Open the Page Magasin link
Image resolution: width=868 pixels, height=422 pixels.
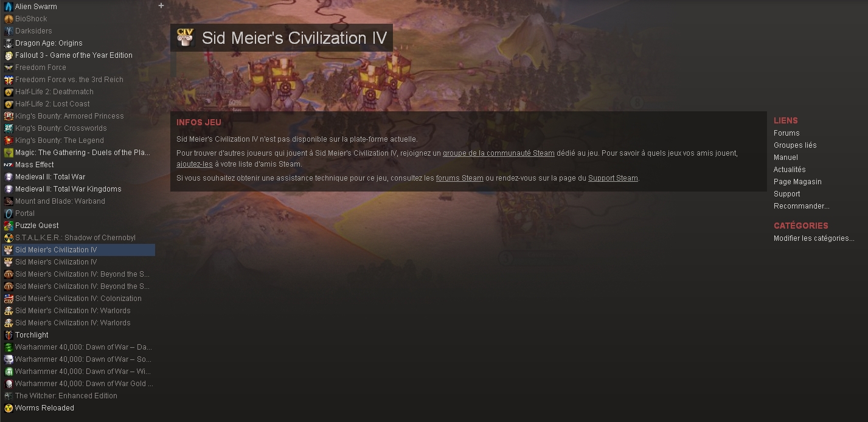pos(797,182)
